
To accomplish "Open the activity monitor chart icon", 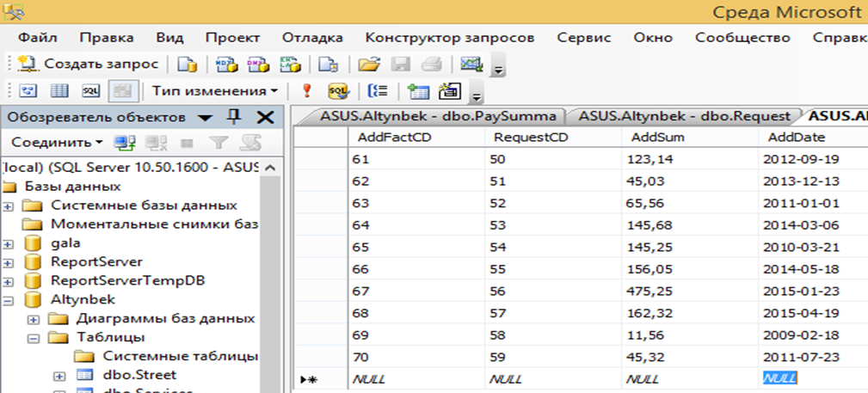I will click(471, 64).
